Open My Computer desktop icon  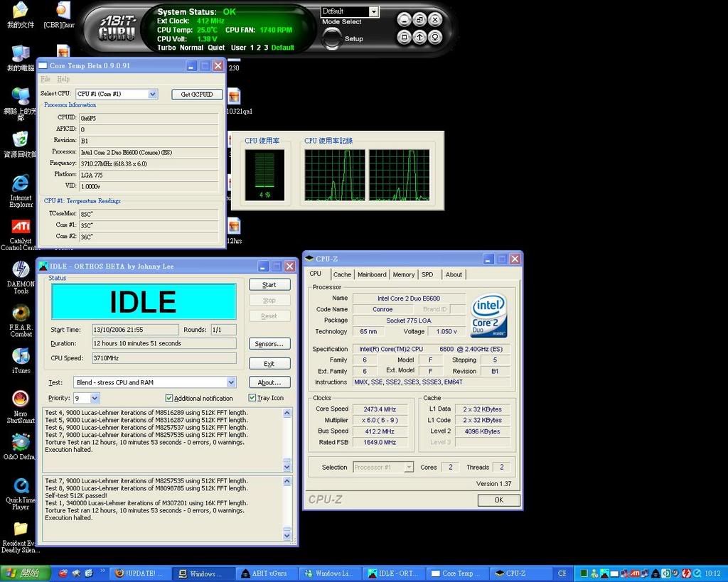21,58
